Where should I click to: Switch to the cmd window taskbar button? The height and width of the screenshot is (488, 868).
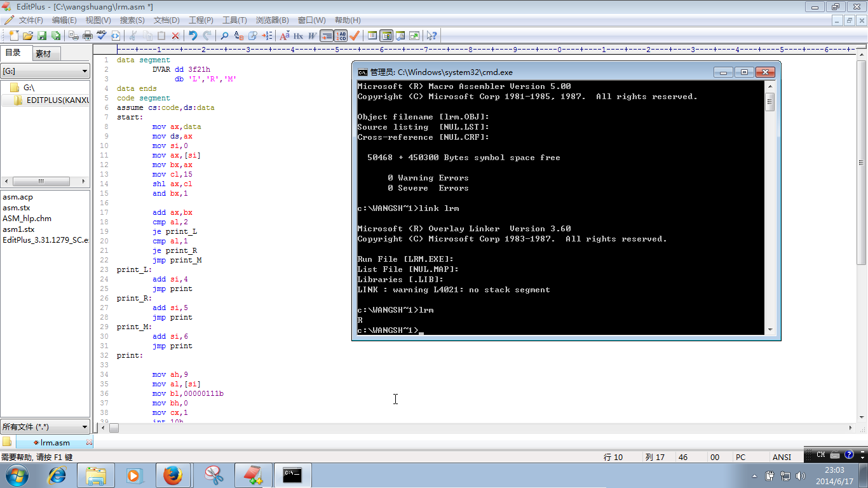coord(292,475)
